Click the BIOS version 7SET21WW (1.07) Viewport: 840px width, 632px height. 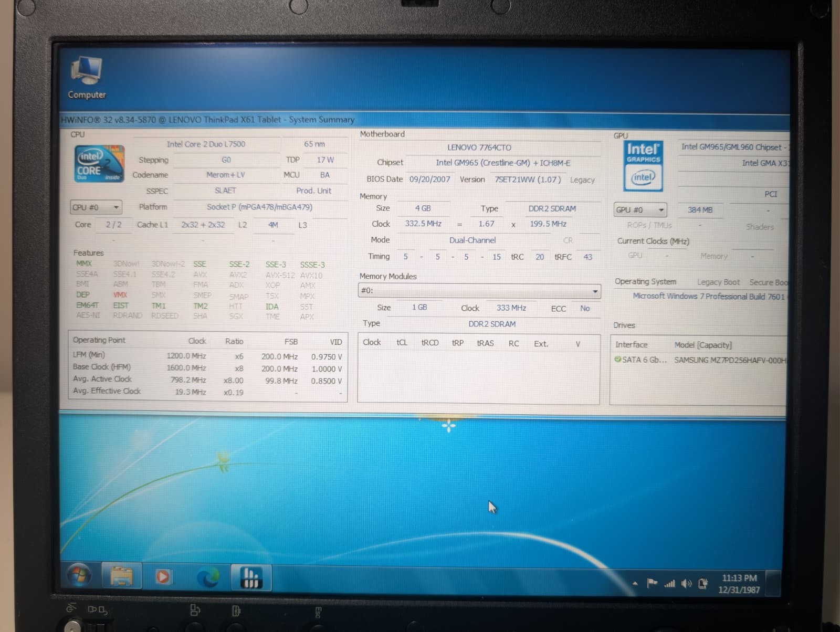[528, 180]
